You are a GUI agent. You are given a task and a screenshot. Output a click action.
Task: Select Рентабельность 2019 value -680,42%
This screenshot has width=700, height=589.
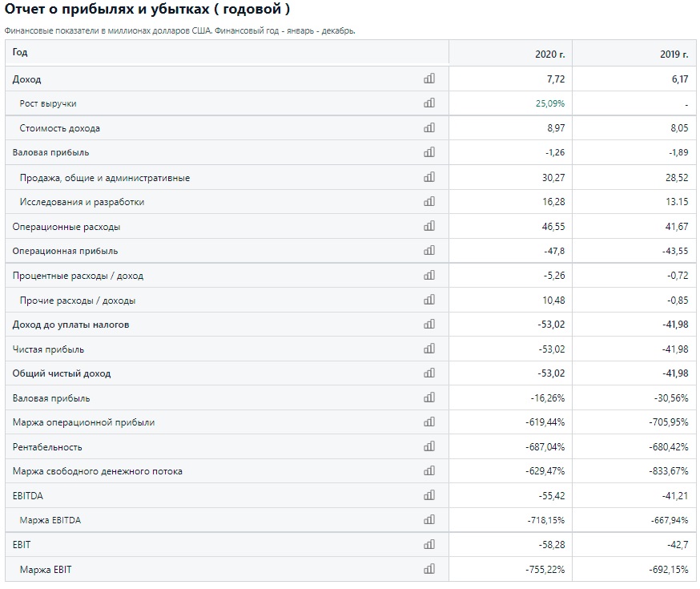(668, 447)
